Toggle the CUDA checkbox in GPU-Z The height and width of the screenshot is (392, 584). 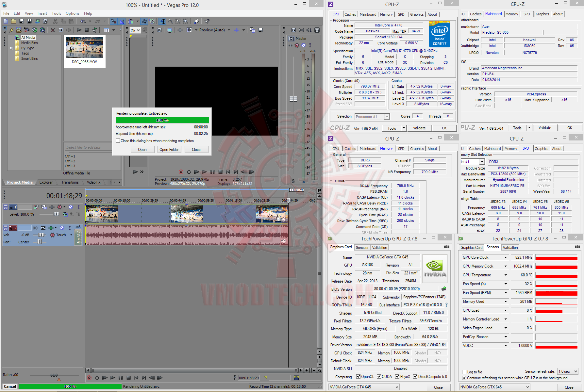(379, 377)
